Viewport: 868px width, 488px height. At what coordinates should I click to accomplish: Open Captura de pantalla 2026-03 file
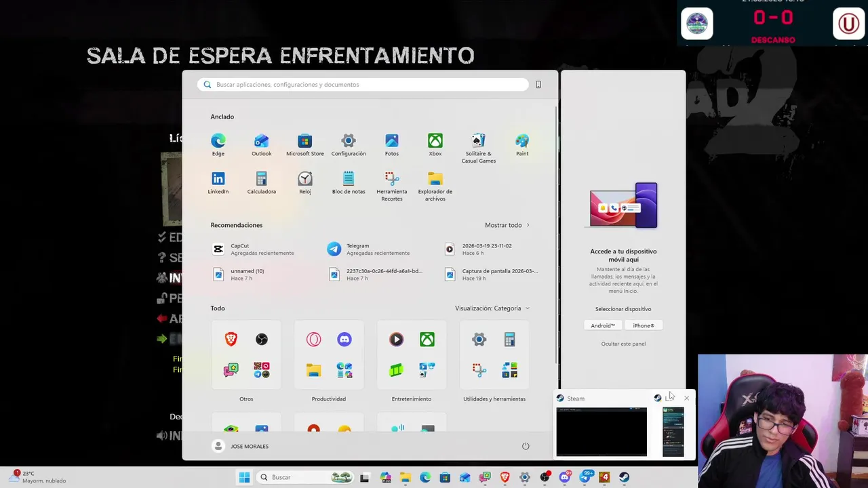point(491,274)
